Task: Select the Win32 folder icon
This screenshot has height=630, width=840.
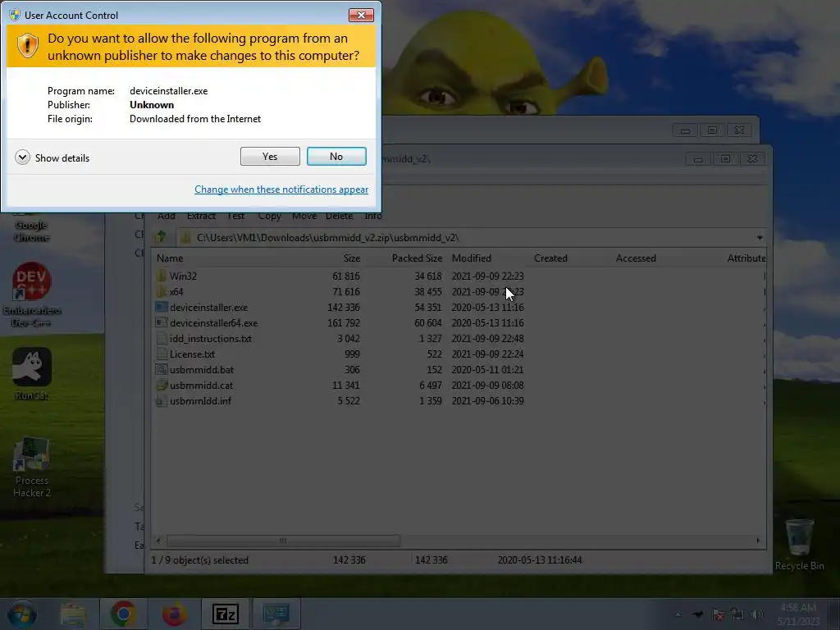Action: point(162,276)
